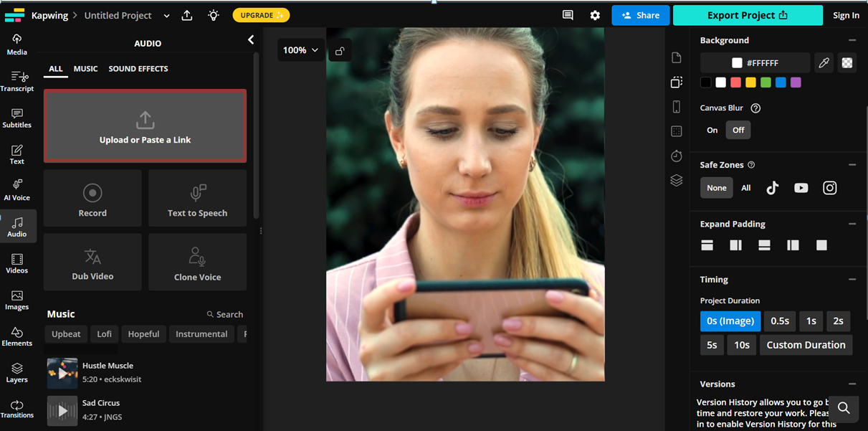Click the Text to Speech button

(197, 199)
